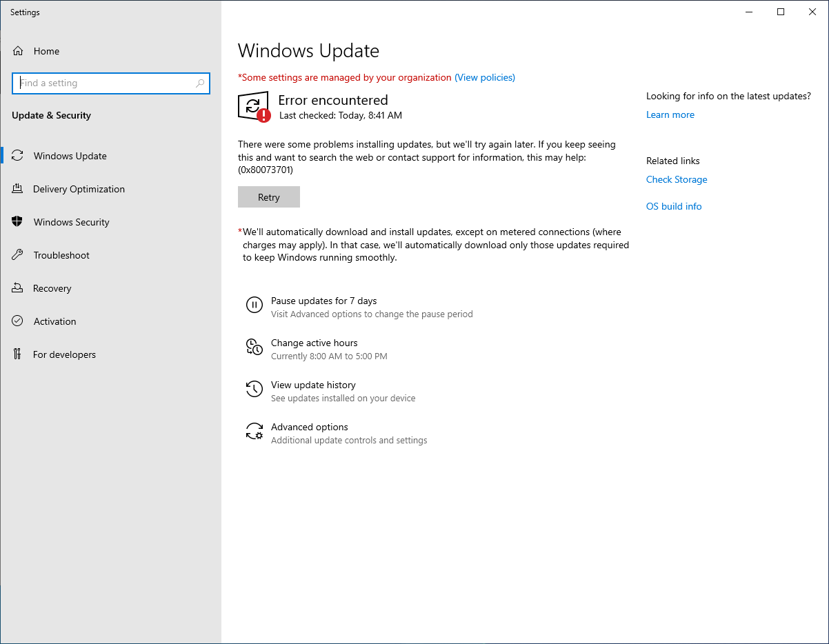
Task: Click the Advanced options gear icon
Action: pyautogui.click(x=254, y=431)
